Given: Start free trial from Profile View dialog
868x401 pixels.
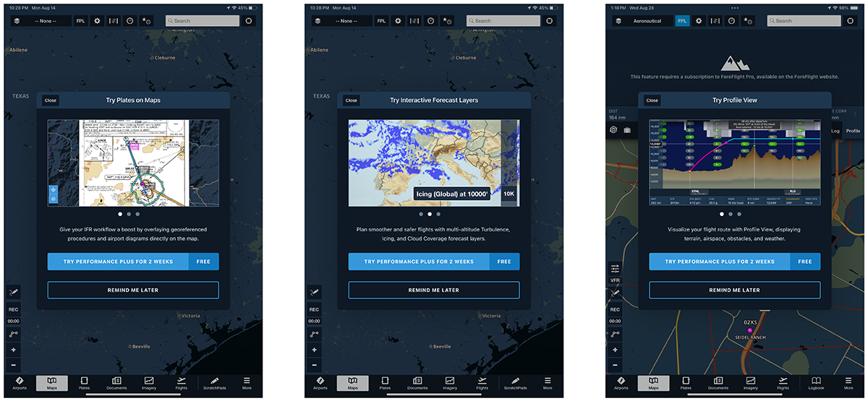Looking at the screenshot, I should point(735,262).
